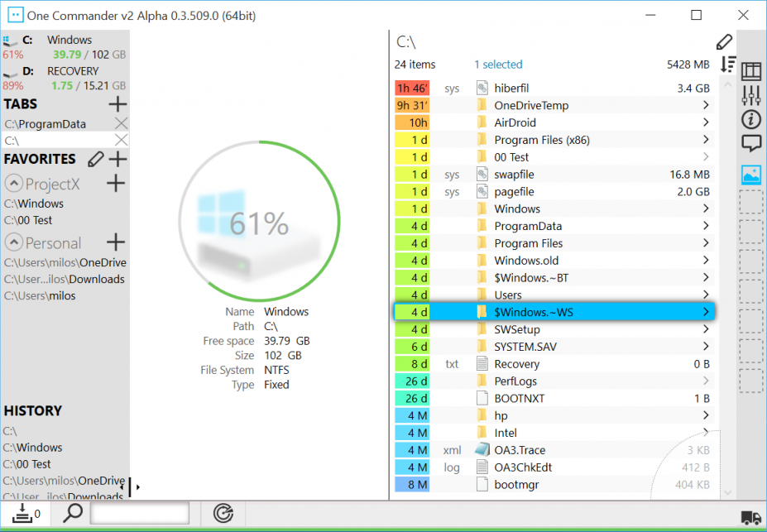Screen dimensions: 767x532
Task: Select the C: Windows drive
Action: [x=65, y=47]
